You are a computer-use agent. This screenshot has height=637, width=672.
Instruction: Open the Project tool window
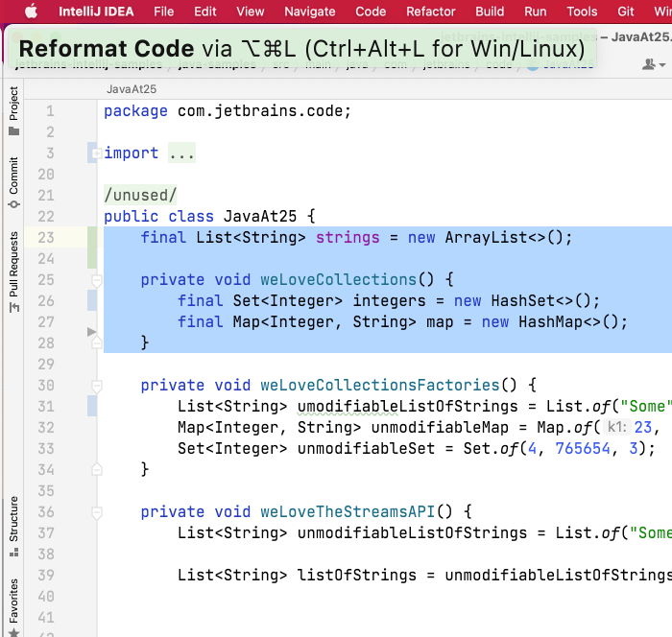pyautogui.click(x=13, y=110)
